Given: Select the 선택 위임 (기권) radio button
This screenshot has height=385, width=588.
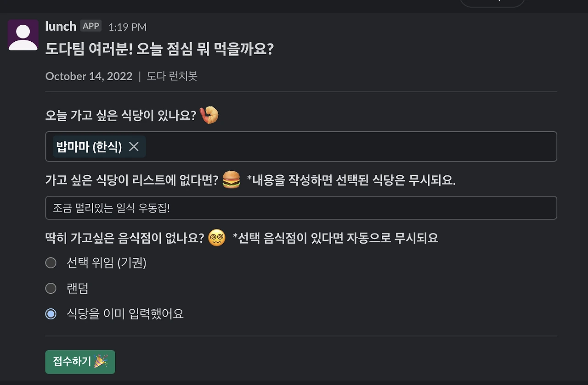Looking at the screenshot, I should [x=51, y=263].
